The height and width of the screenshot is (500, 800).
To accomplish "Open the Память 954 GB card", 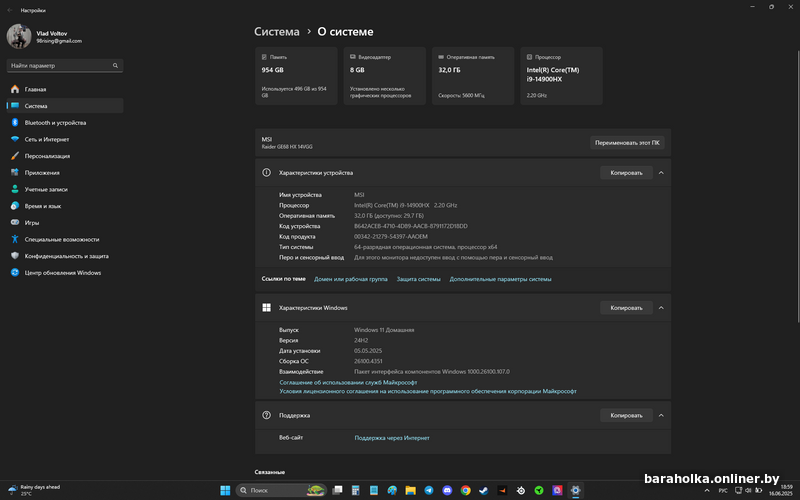I will pyautogui.click(x=296, y=76).
